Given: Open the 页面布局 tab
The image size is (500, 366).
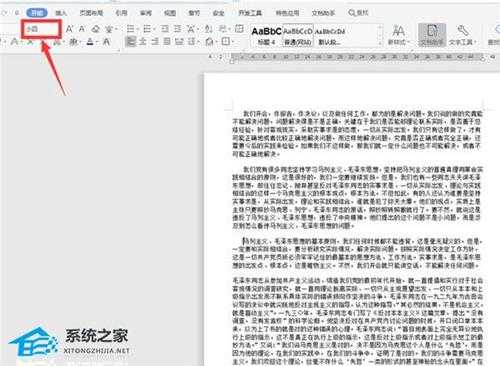Looking at the screenshot, I should pyautogui.click(x=91, y=13).
